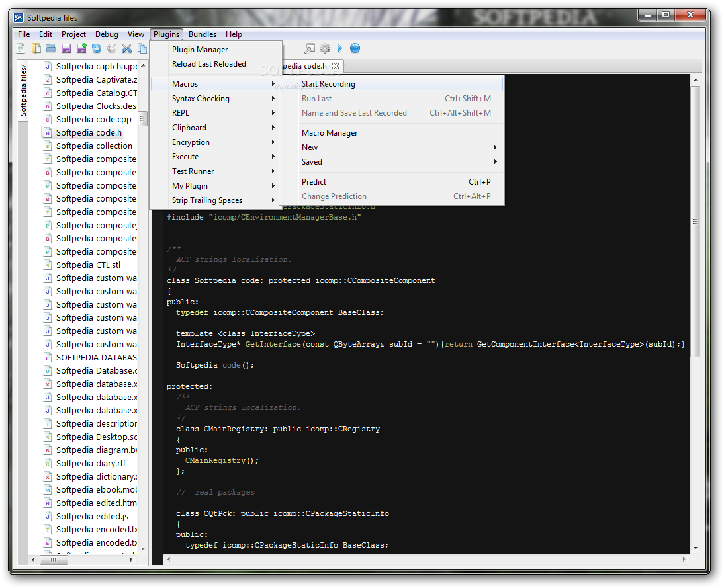Close the open Plugins menu
724x588 pixels.
tap(166, 34)
